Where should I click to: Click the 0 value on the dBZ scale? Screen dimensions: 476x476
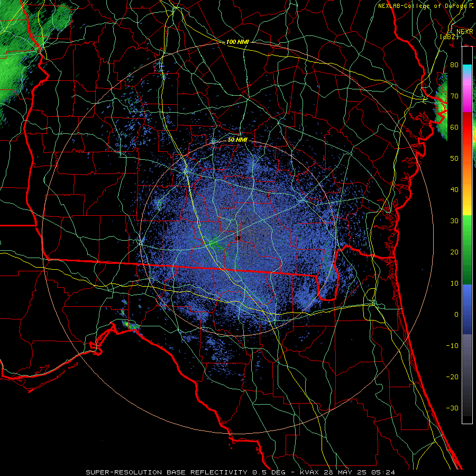(x=456, y=315)
